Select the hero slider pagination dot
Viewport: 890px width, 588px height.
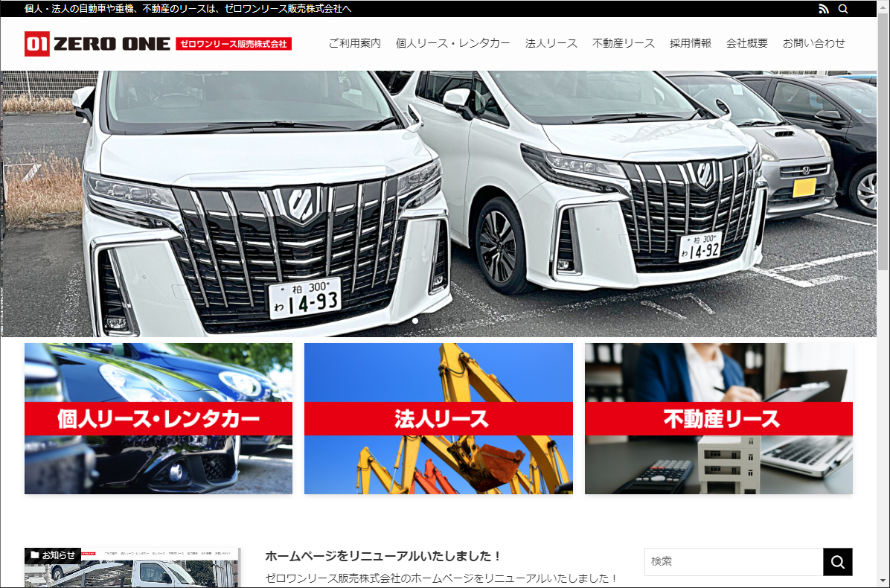tap(415, 321)
